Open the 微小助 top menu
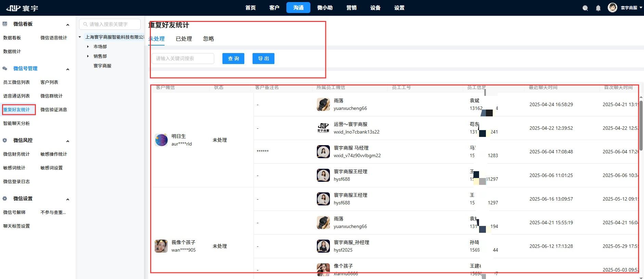 click(x=325, y=8)
